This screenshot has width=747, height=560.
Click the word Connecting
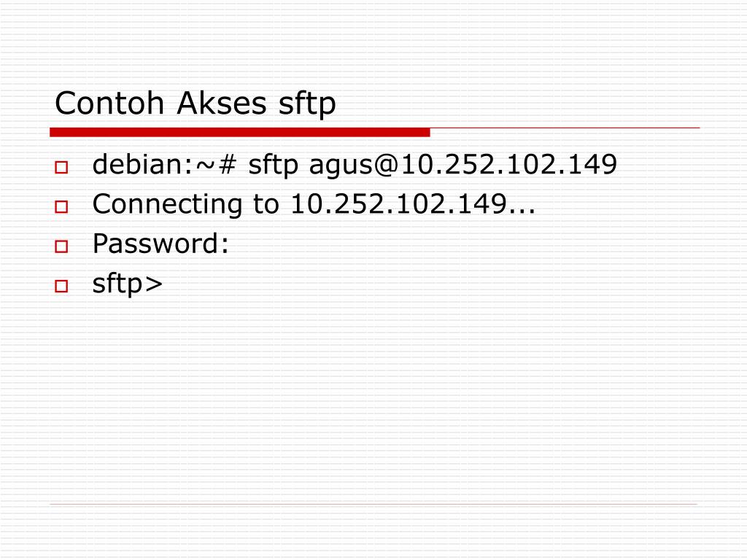[x=167, y=205]
